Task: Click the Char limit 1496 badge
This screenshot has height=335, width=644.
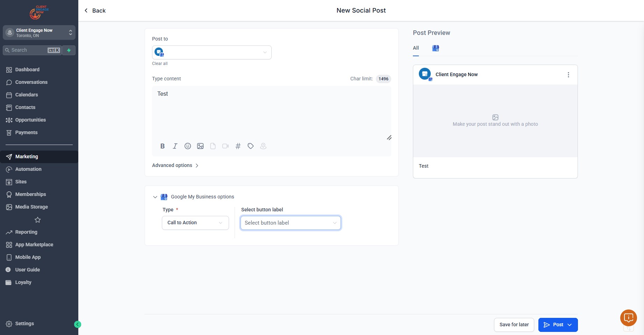Action: point(383,79)
